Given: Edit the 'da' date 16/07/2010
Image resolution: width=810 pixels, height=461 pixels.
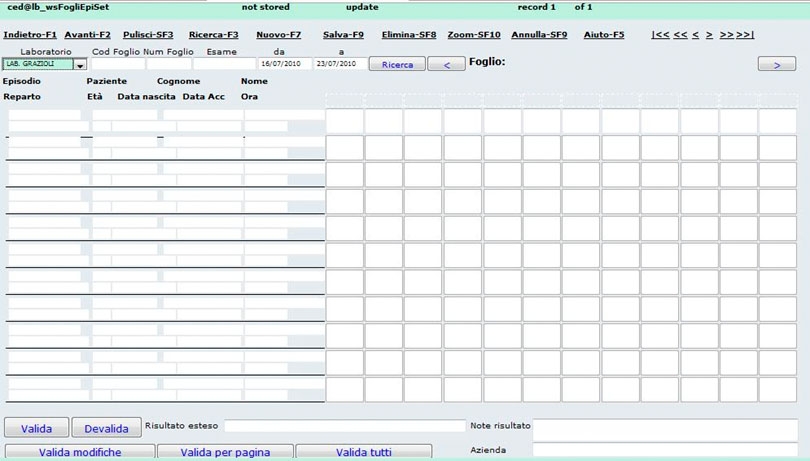Looking at the screenshot, I should [x=285, y=64].
